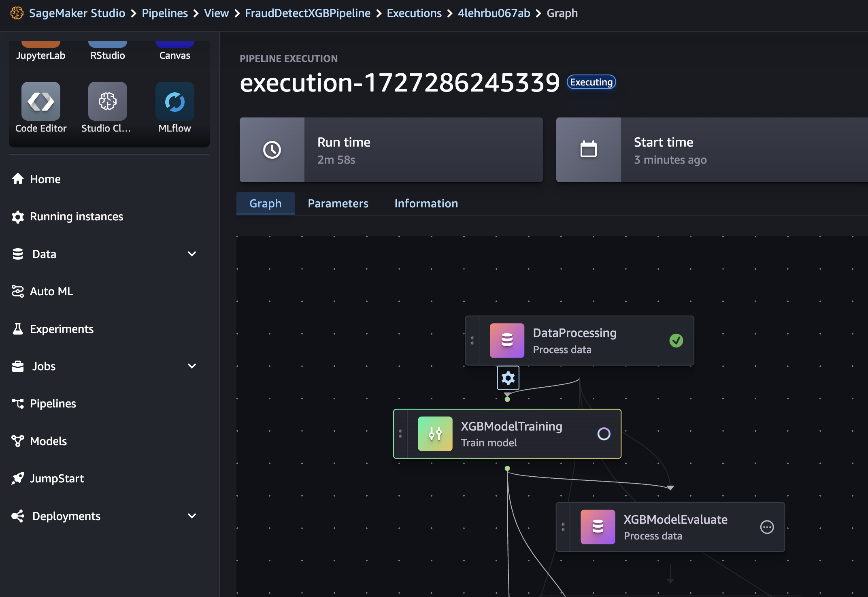Image resolution: width=868 pixels, height=597 pixels.
Task: Open the Studio Classic brain icon
Action: [107, 101]
